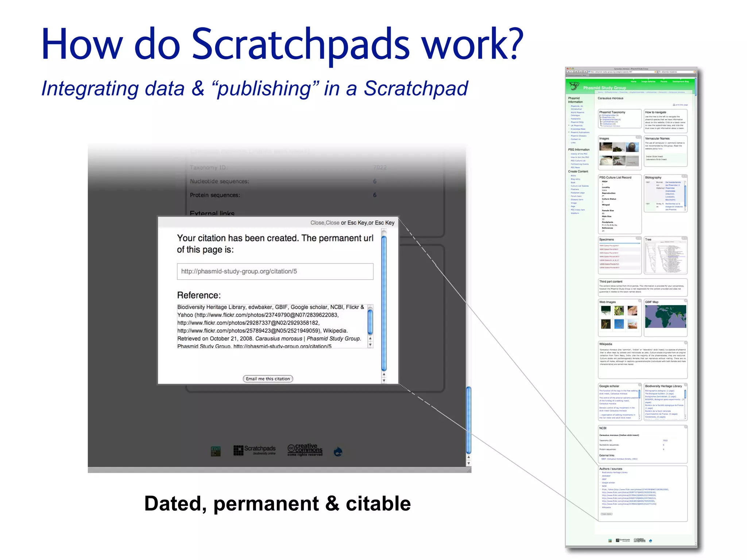This screenshot has width=747, height=560.
Task: Click the EDIT logo in the footer
Action: click(216, 451)
